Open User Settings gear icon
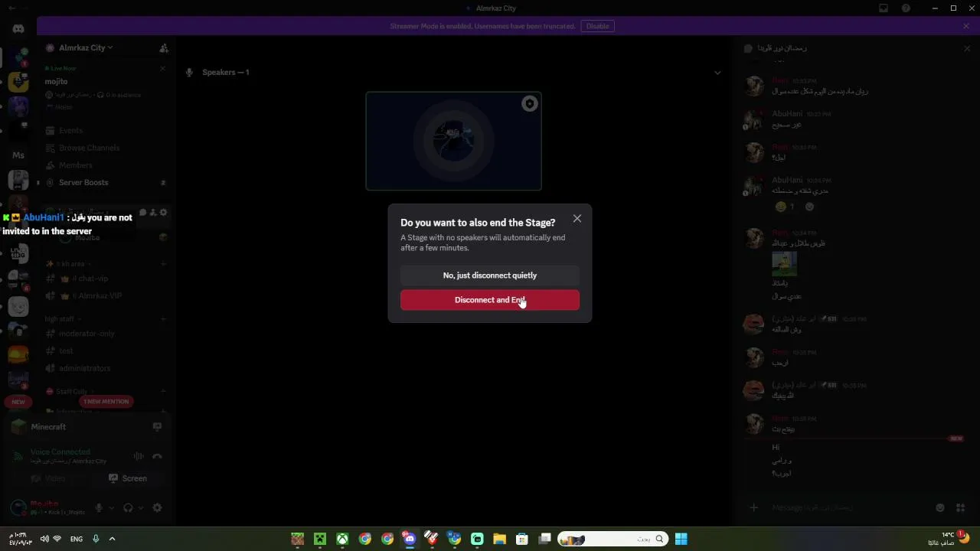980x551 pixels. 157,507
